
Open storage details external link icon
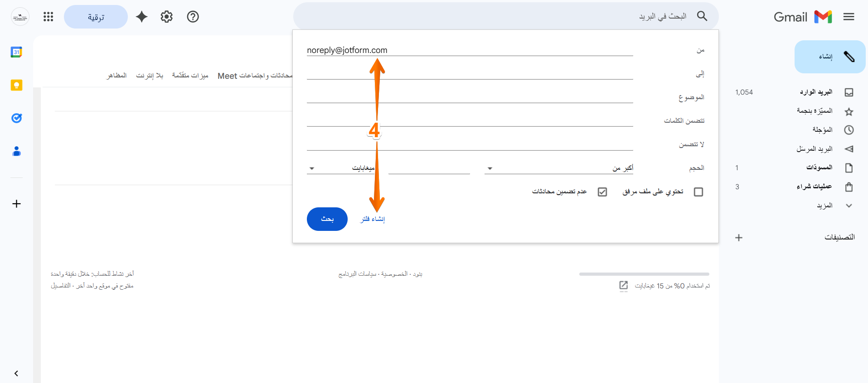[x=624, y=285]
